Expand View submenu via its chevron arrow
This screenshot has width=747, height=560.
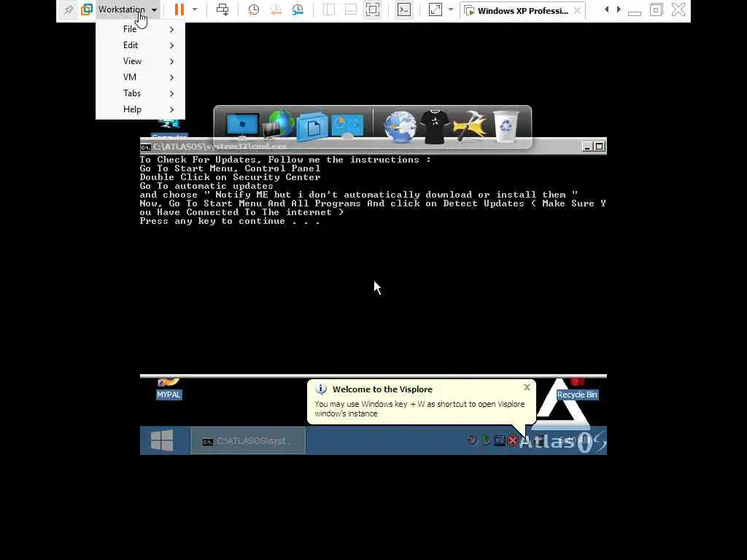tap(172, 61)
